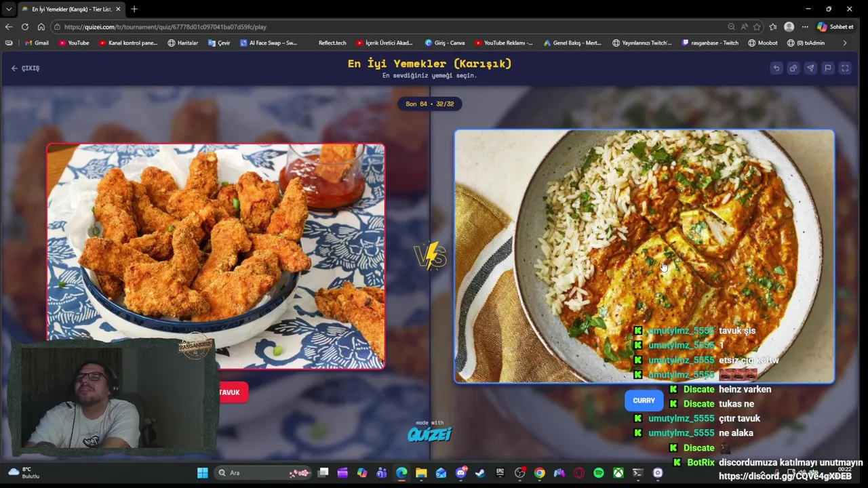The image size is (868, 488).
Task: Open the AI Face Swap bookmark
Action: point(269,43)
